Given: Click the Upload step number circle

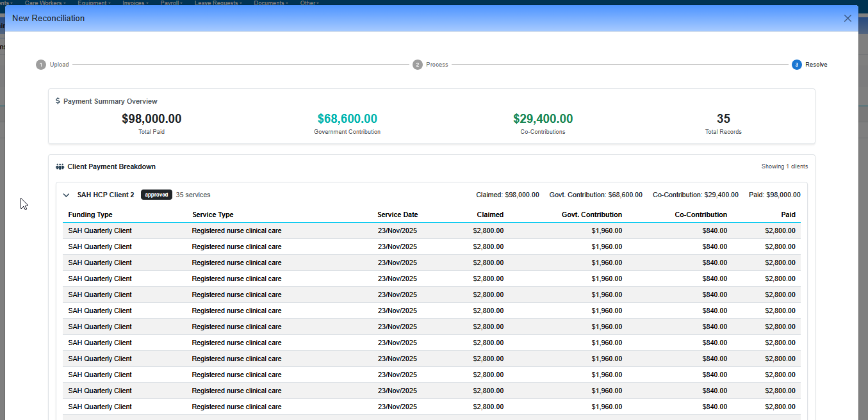Looking at the screenshot, I should pyautogui.click(x=41, y=65).
